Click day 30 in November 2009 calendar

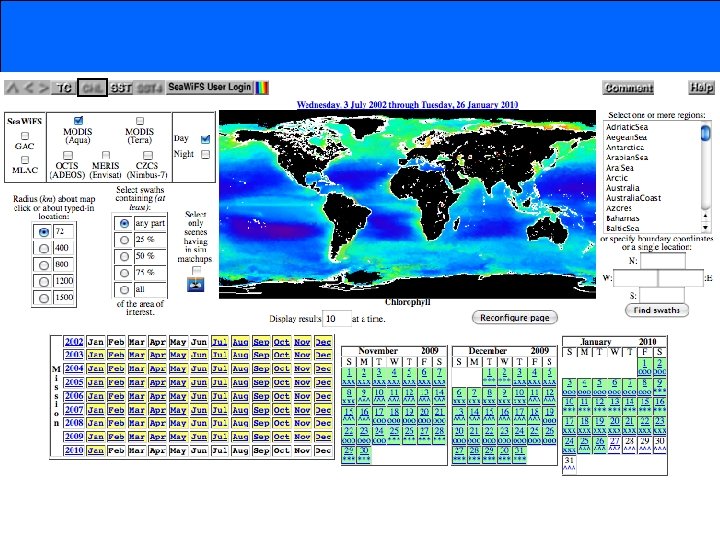[x=364, y=455]
